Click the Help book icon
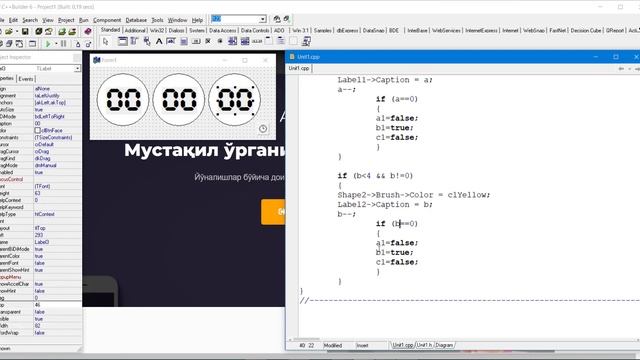This screenshot has height=360, width=640. [x=87, y=31]
